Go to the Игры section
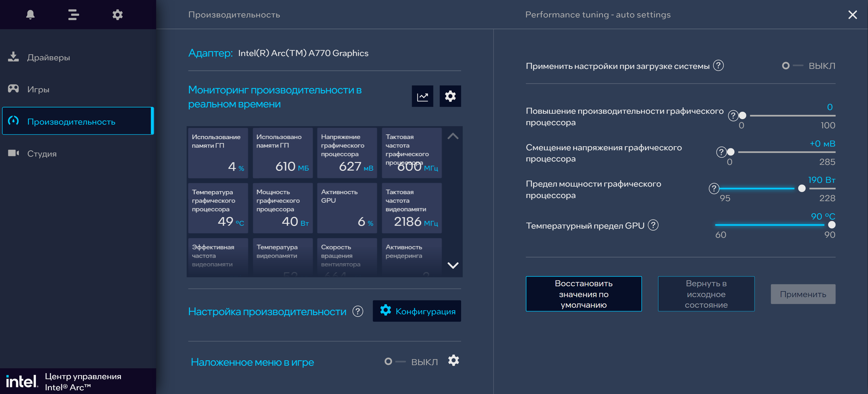Screen dimensions: 868x394 point(38,90)
